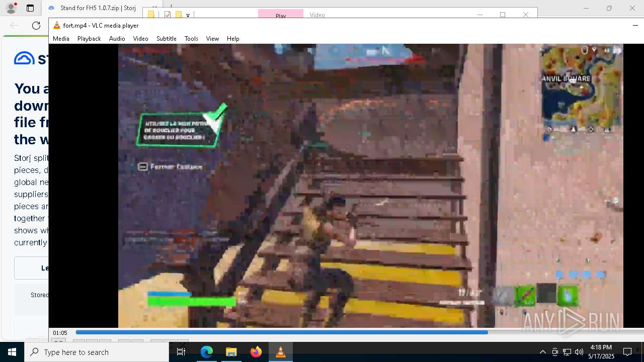Click the Storj logo on the webpage

point(31,59)
